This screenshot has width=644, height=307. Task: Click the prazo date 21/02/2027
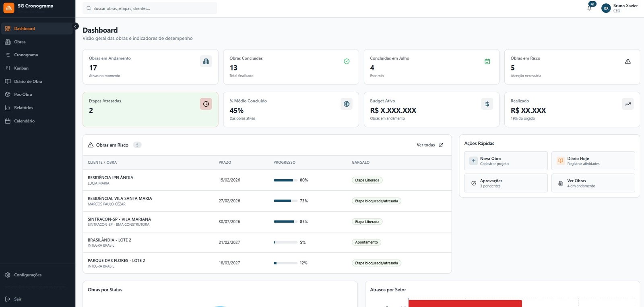point(229,243)
